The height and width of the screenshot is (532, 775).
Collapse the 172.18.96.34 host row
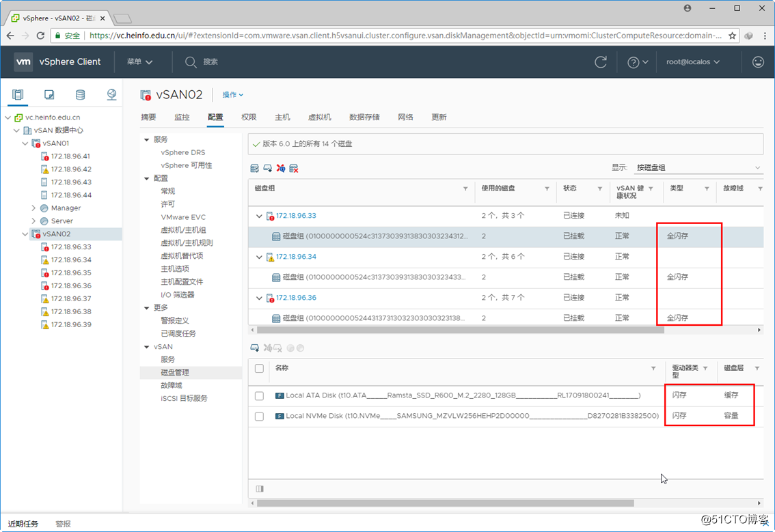pyautogui.click(x=259, y=257)
